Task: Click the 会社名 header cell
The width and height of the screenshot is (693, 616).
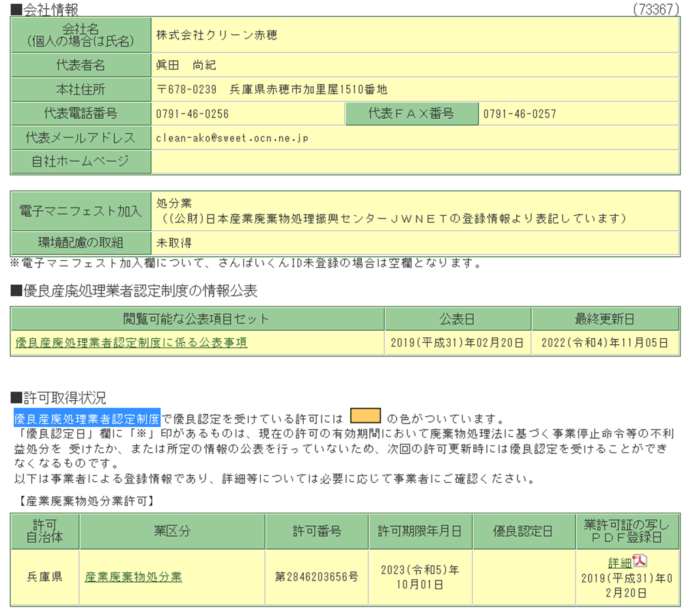Action: [x=81, y=36]
